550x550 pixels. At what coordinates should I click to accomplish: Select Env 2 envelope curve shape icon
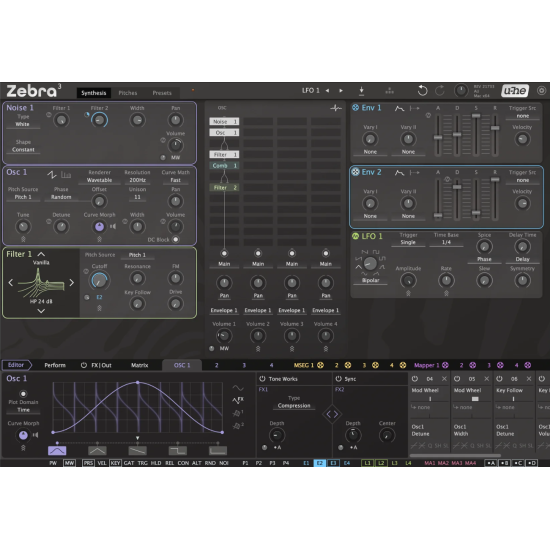point(399,173)
